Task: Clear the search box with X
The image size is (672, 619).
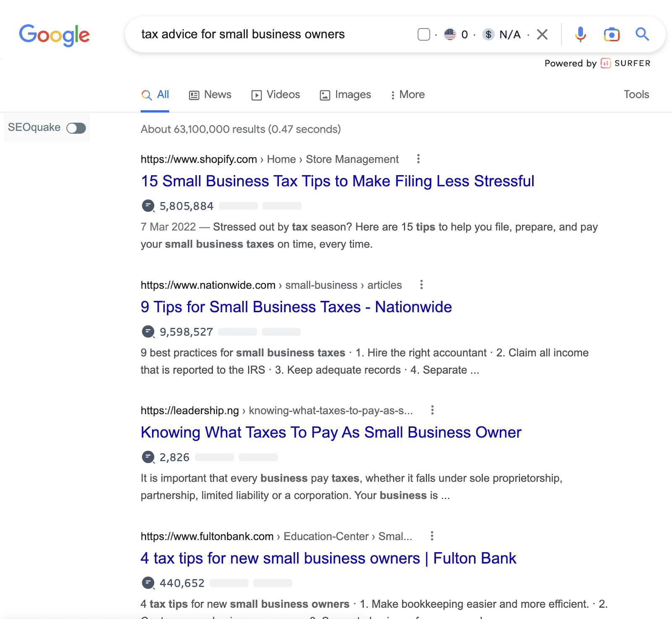Action: [542, 34]
